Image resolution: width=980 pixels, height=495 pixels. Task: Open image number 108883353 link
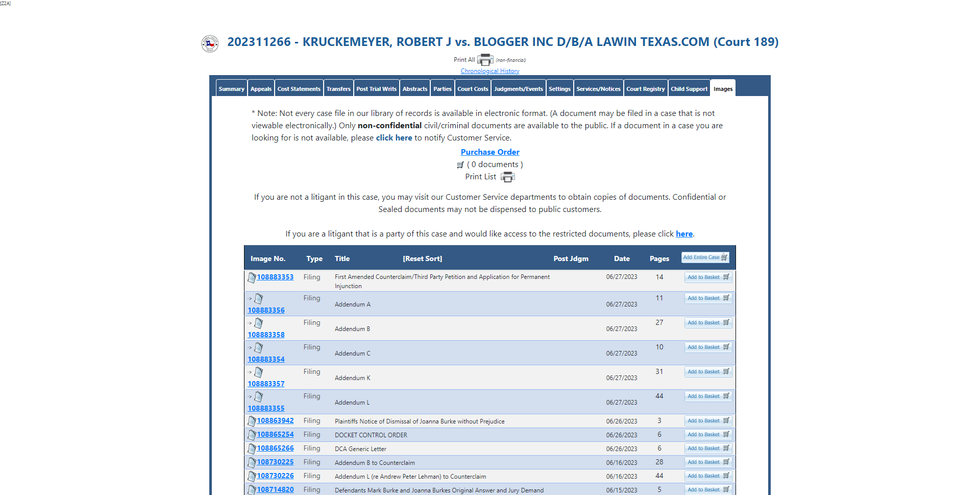(275, 277)
